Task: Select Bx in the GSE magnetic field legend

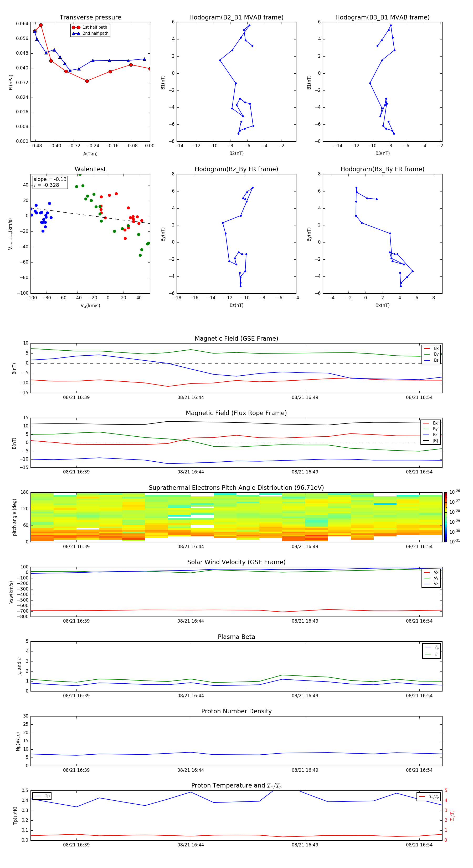Action: point(431,349)
